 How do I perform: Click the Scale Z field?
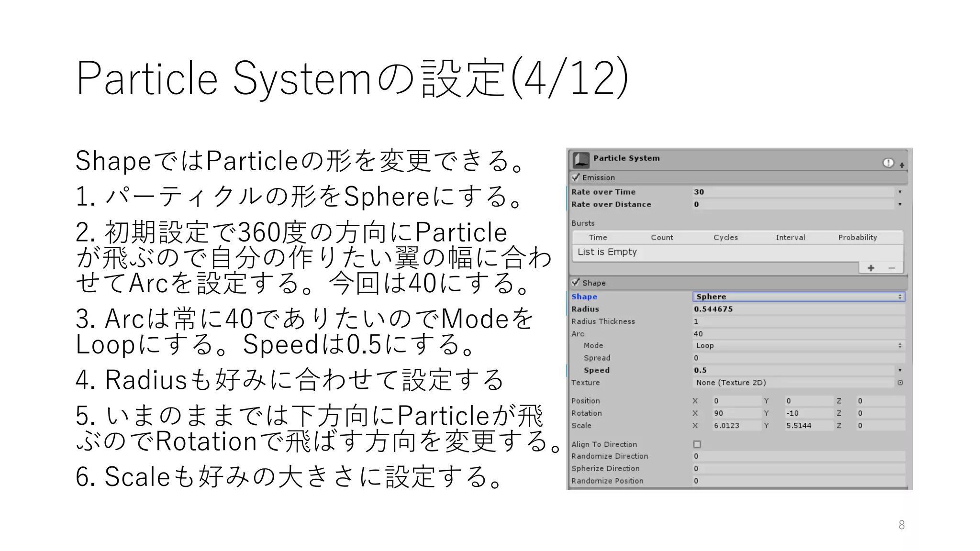pyautogui.click(x=880, y=426)
